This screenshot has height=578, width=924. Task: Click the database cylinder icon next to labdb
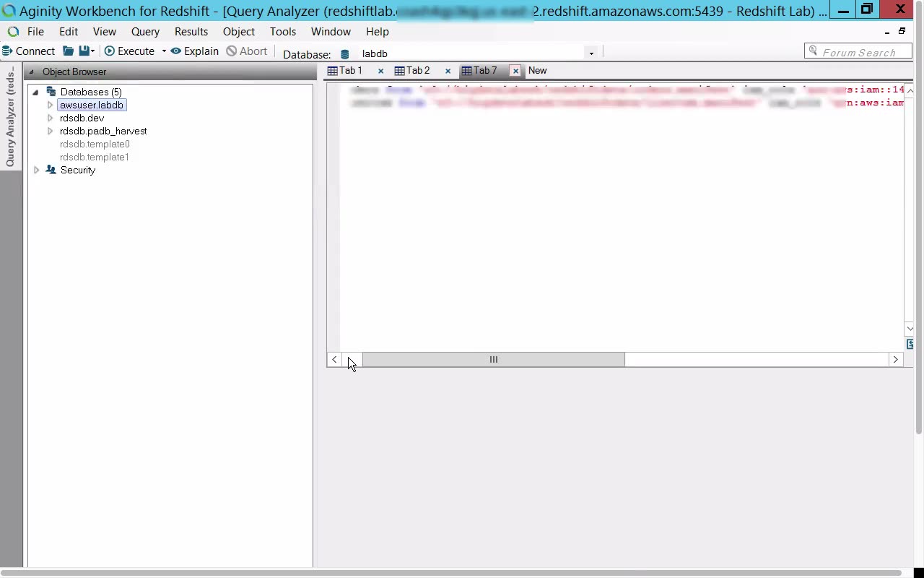coord(345,54)
